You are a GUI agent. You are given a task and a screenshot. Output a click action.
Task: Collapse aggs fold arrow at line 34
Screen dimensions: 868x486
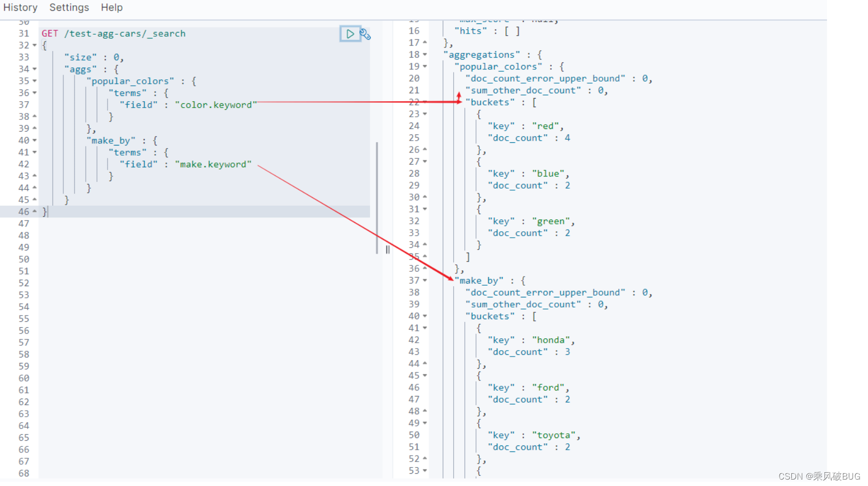click(35, 69)
